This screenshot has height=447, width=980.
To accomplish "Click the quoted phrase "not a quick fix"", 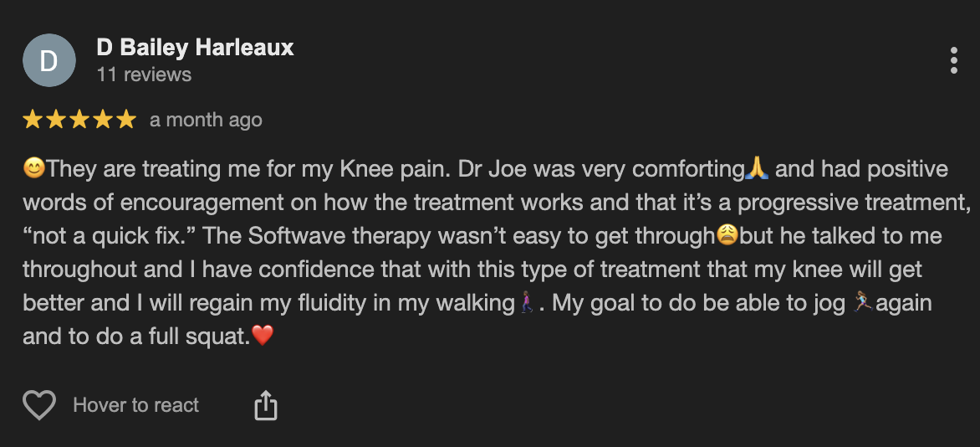I will click(110, 236).
